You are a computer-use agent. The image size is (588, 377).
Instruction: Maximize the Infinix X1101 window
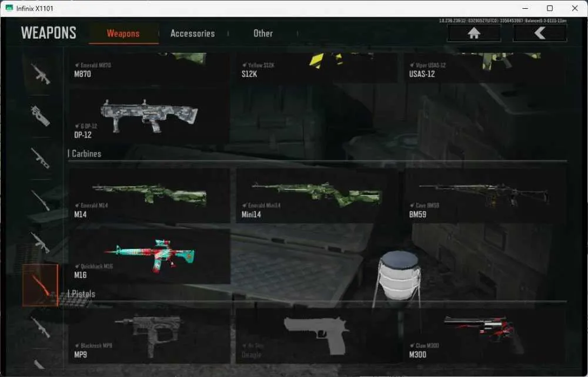pyautogui.click(x=550, y=8)
